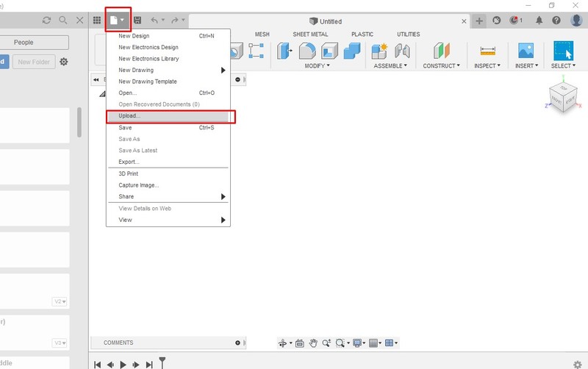Select the Joint tool
Image resolution: width=588 pixels, height=369 pixels.
pyautogui.click(x=402, y=51)
